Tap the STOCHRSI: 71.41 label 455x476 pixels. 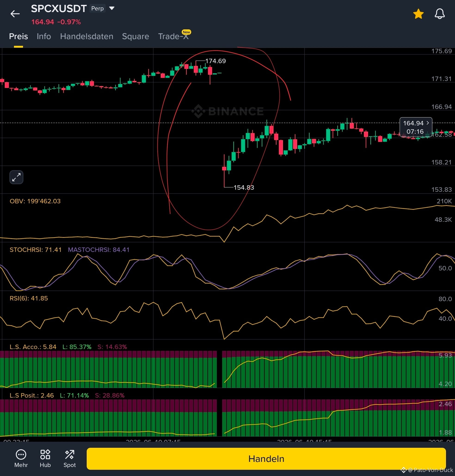(x=36, y=250)
